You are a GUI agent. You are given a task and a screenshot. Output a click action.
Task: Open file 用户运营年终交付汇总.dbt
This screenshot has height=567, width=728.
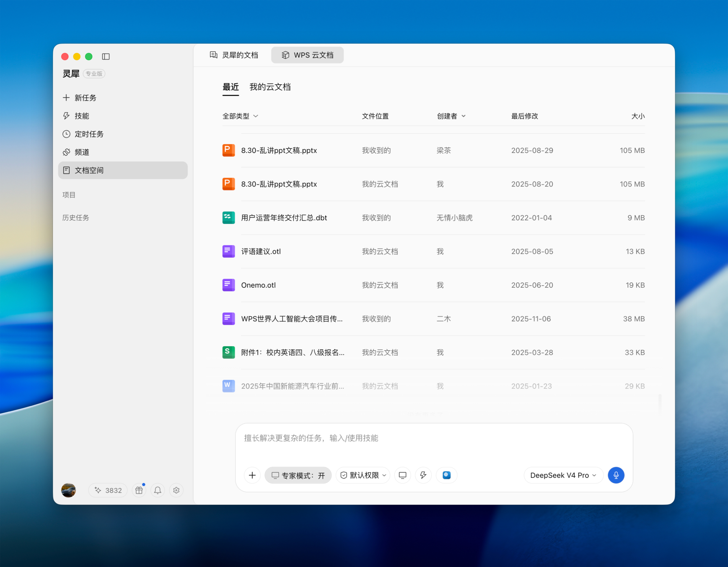point(284,218)
